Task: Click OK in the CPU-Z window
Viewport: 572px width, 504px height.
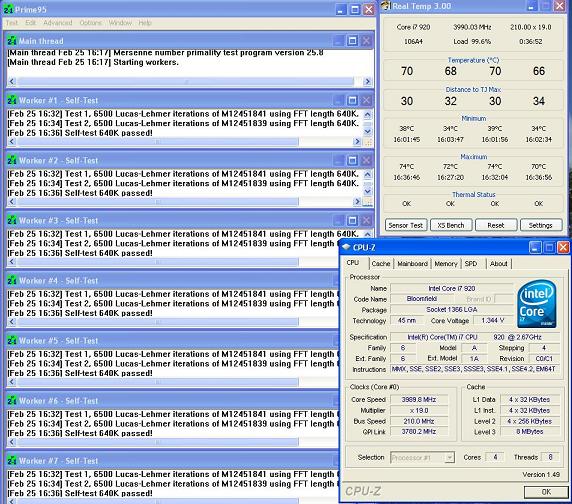Action: (546, 492)
